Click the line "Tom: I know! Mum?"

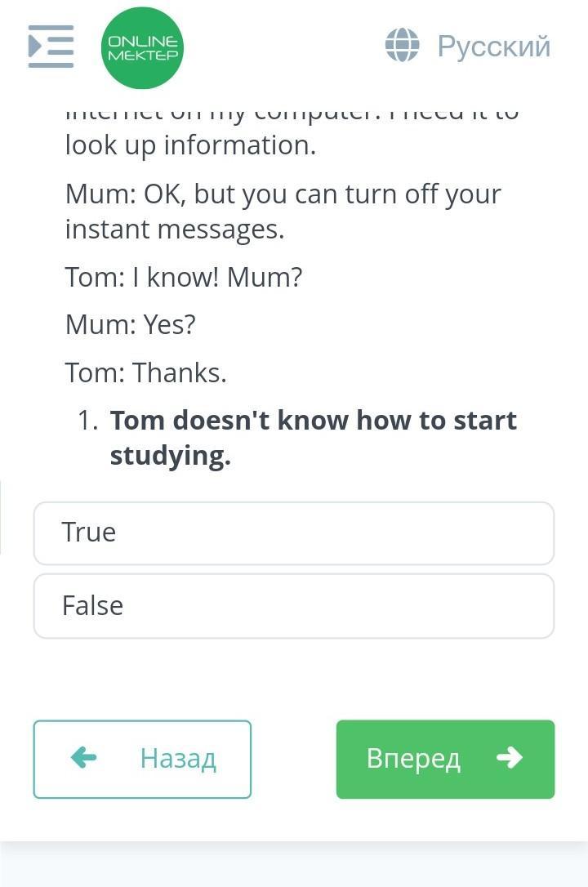coord(184,278)
